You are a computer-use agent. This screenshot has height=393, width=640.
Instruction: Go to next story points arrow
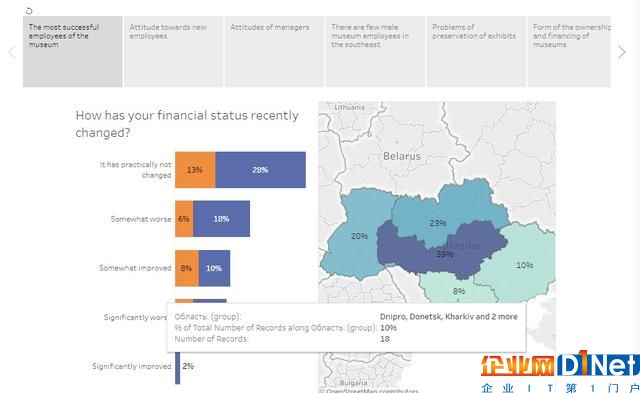(x=621, y=52)
